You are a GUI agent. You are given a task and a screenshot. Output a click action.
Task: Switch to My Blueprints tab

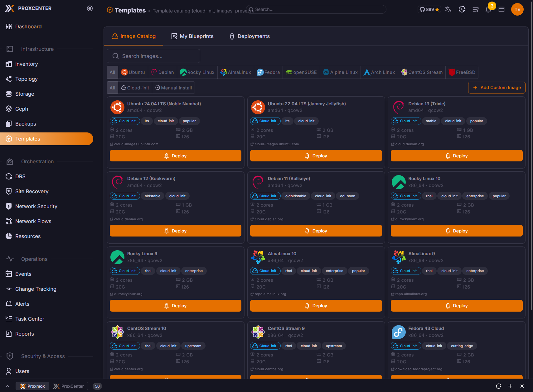click(192, 36)
